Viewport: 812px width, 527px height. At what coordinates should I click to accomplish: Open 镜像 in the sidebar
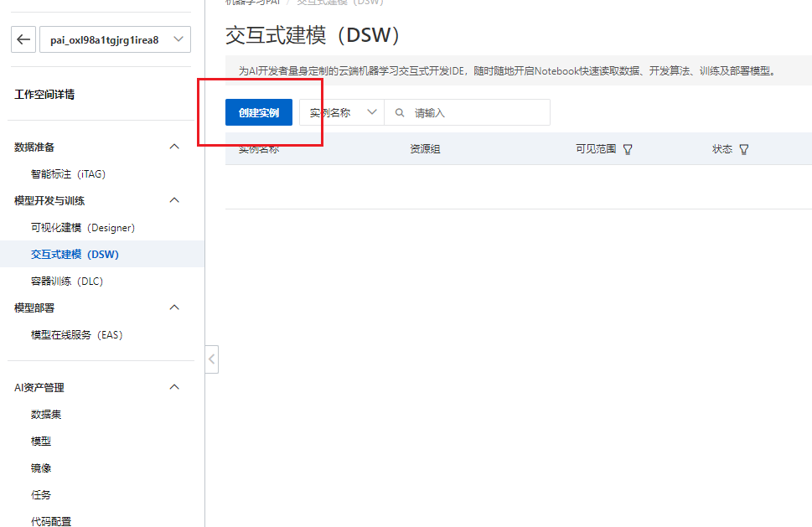41,468
